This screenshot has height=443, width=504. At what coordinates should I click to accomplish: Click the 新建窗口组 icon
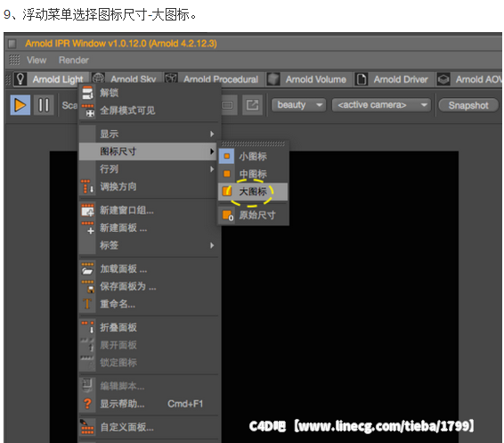87,210
